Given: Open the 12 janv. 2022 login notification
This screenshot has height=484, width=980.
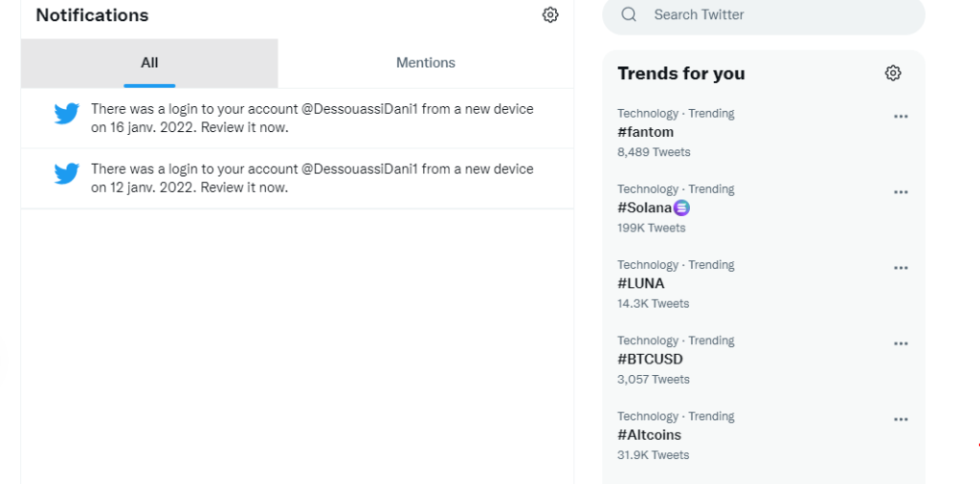Looking at the screenshot, I should (297, 179).
